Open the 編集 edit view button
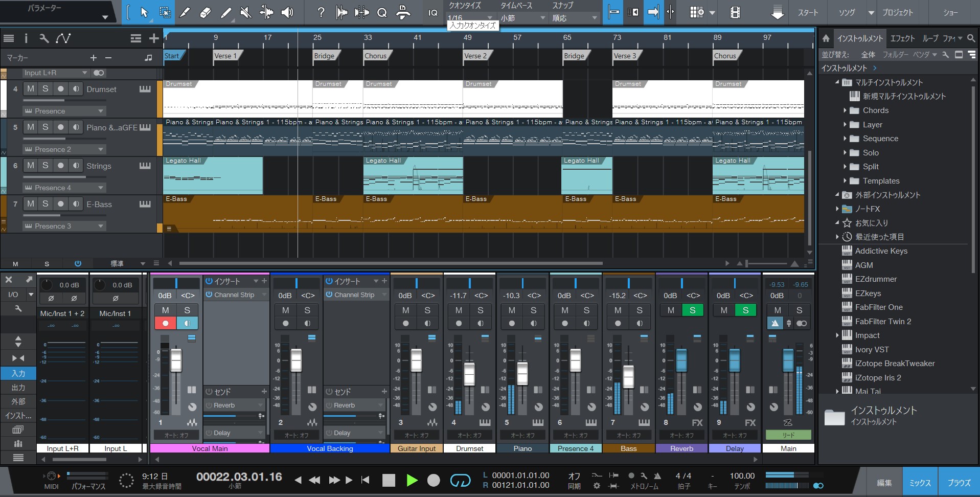980x497 pixels. point(884,483)
